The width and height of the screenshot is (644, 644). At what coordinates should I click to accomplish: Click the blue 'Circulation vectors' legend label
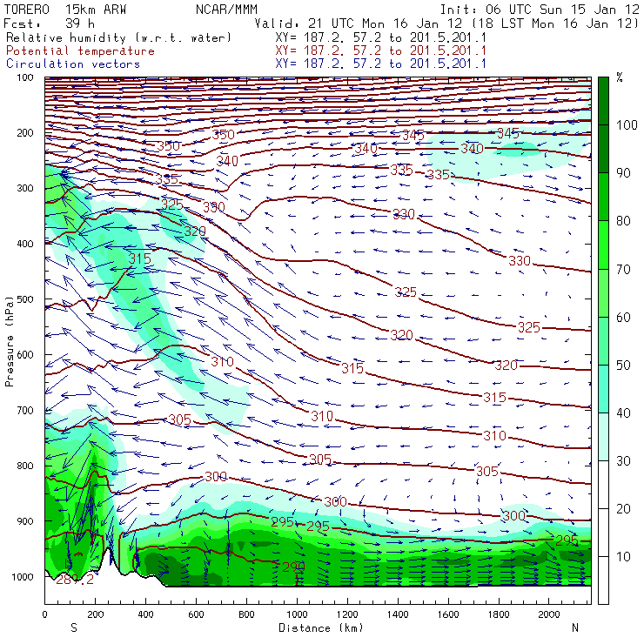(73, 64)
